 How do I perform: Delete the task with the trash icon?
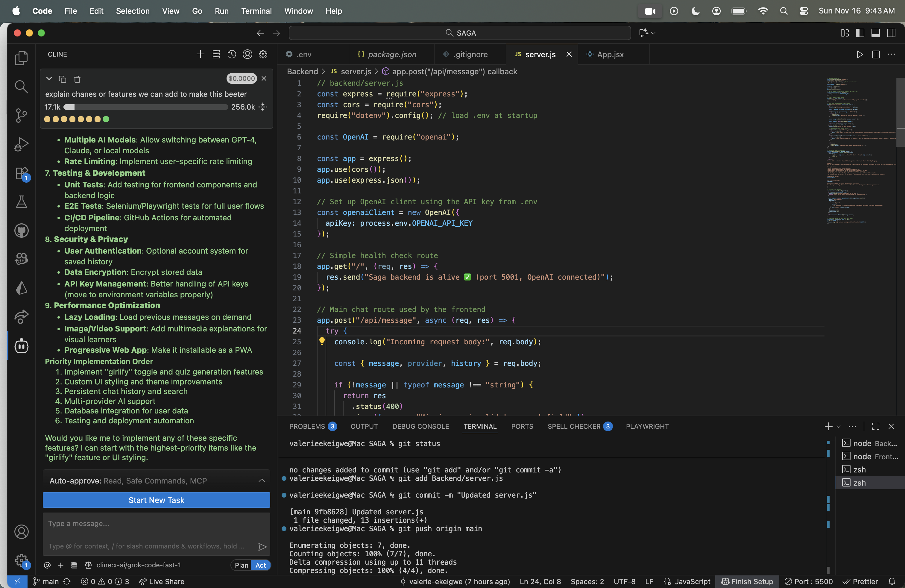77,79
